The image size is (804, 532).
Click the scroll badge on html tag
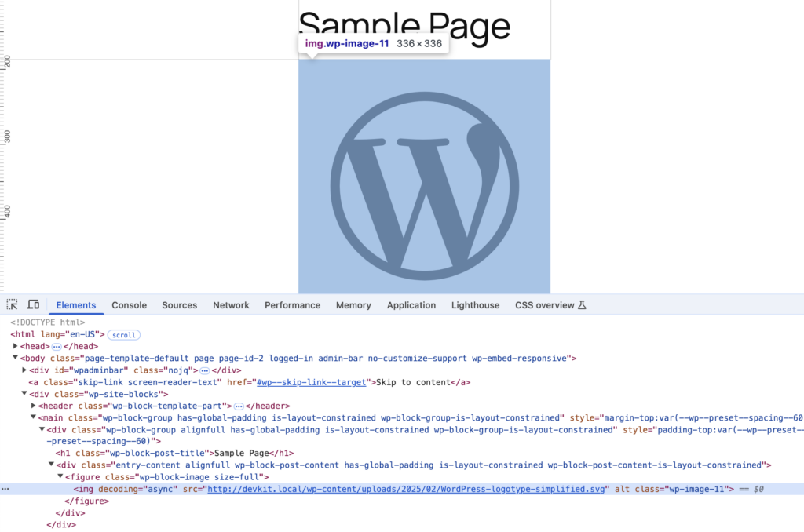click(x=124, y=335)
